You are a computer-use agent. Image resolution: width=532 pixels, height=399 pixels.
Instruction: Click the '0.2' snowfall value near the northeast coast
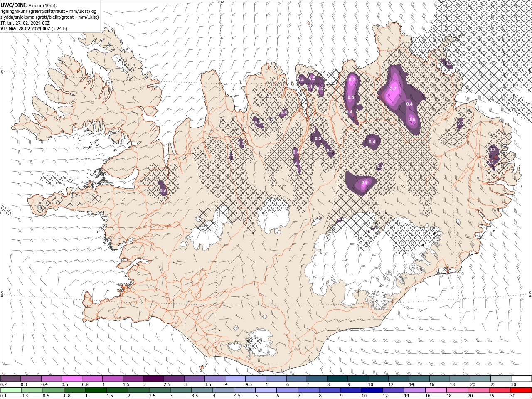[448, 64]
